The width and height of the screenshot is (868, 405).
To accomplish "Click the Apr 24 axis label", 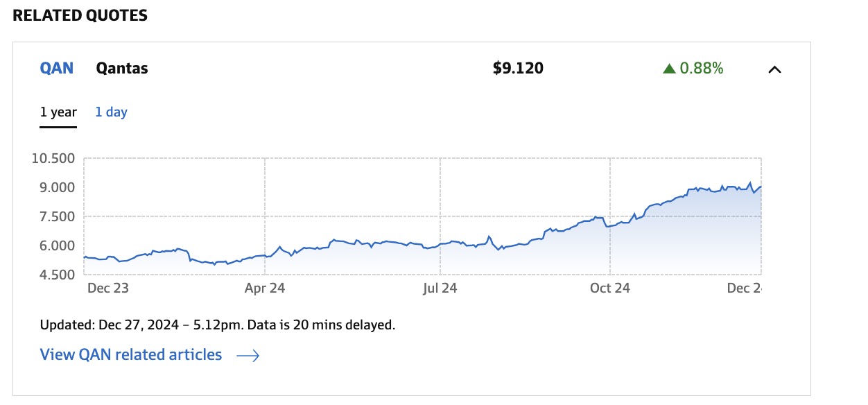I will [x=265, y=288].
